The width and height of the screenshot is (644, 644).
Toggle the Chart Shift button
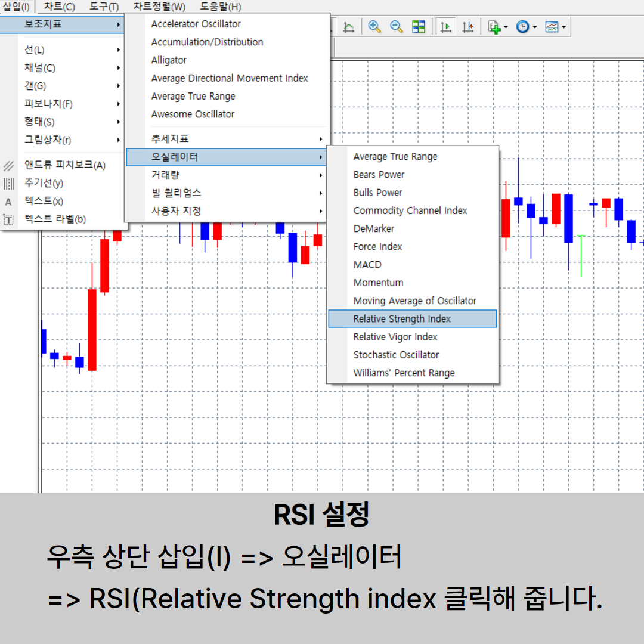pos(468,27)
